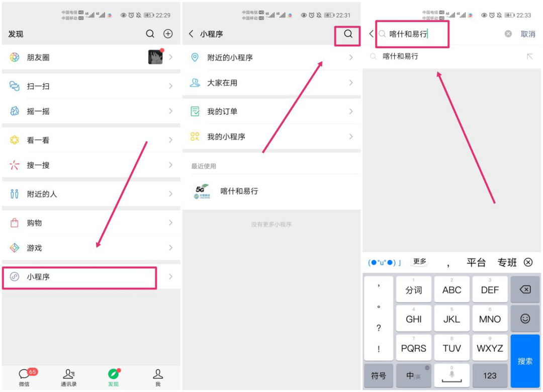Go back from 小程序 page
The height and width of the screenshot is (392, 543).
191,34
